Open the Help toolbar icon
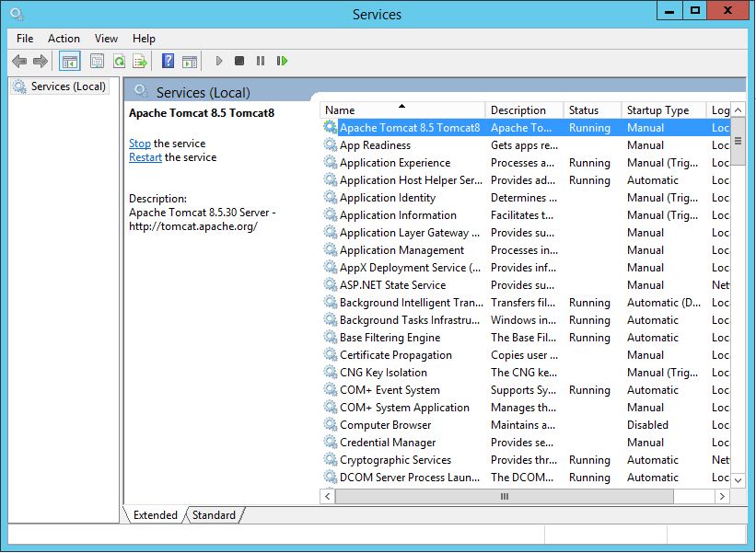Screen dimensions: 756x553 (168, 61)
